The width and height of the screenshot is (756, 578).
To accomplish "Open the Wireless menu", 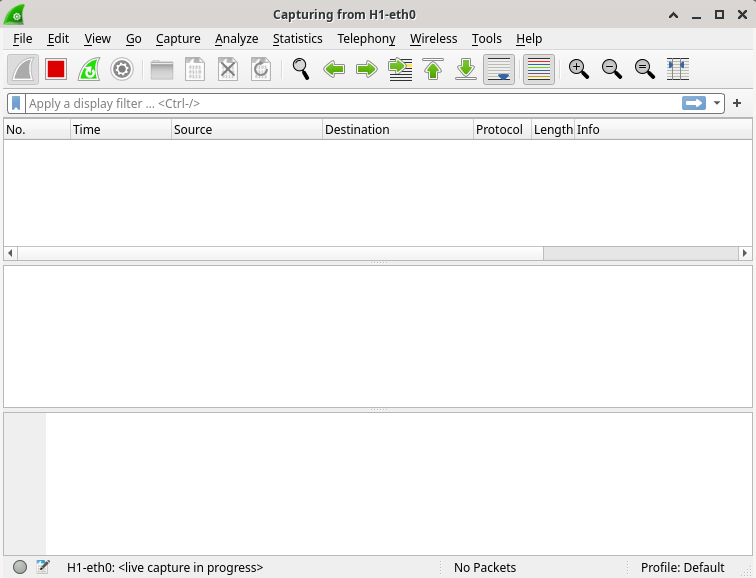I will [433, 39].
